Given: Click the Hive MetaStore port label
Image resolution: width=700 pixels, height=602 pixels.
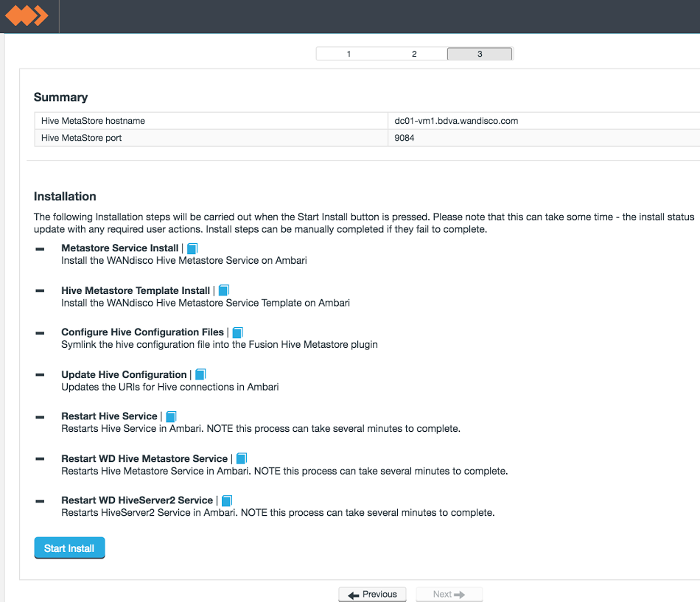Looking at the screenshot, I should (x=81, y=138).
